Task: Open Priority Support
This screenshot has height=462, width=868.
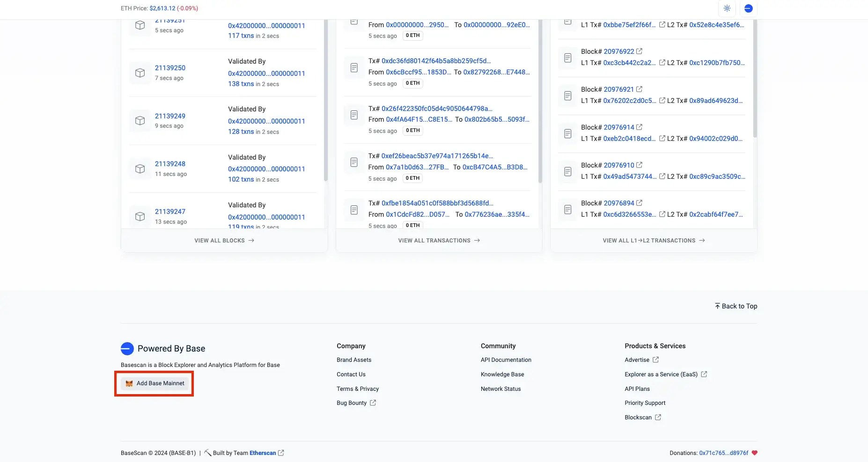Action: tap(645, 403)
